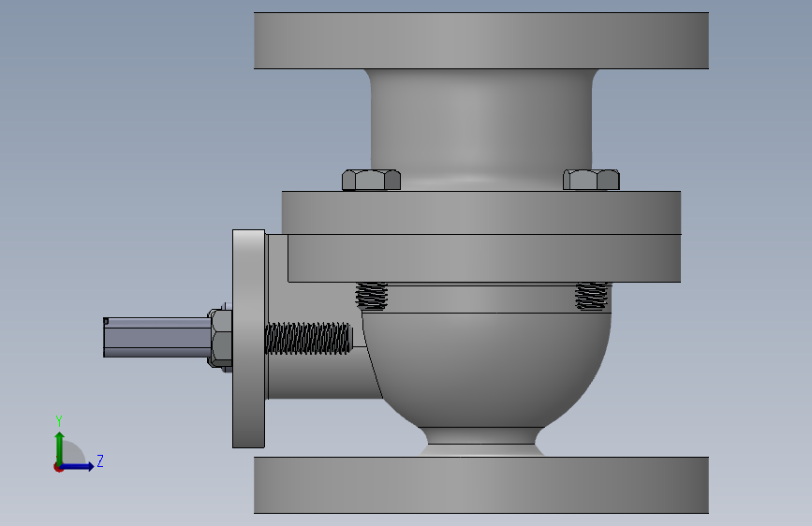
Task: Select the hemispherical valve body
Action: (x=487, y=371)
